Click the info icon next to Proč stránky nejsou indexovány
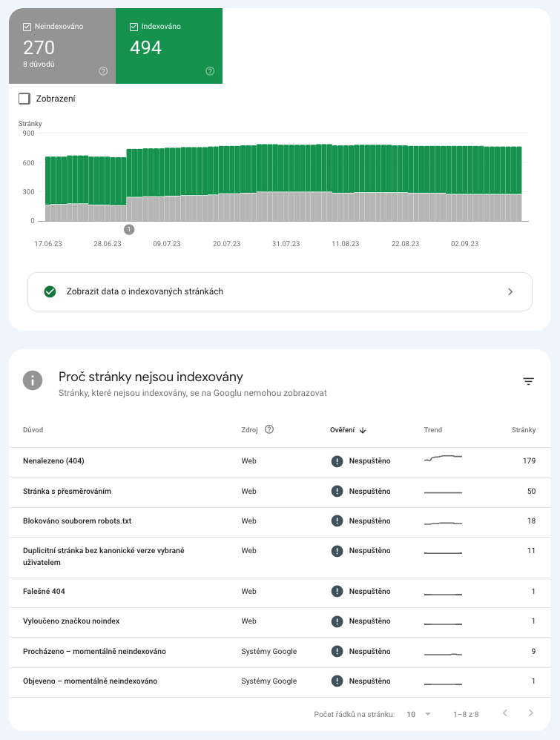The image size is (560, 740). pyautogui.click(x=33, y=380)
